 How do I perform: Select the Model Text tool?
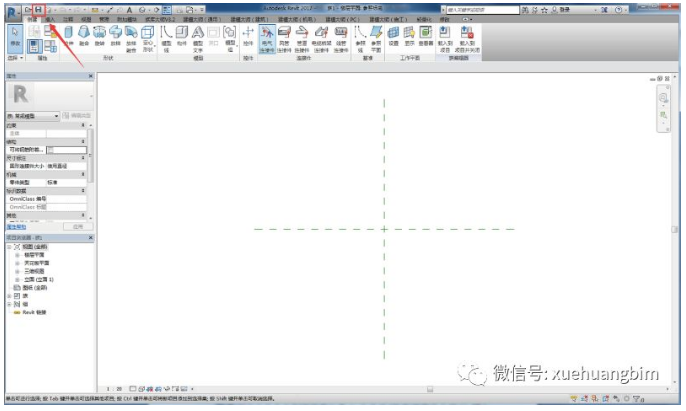(198, 39)
